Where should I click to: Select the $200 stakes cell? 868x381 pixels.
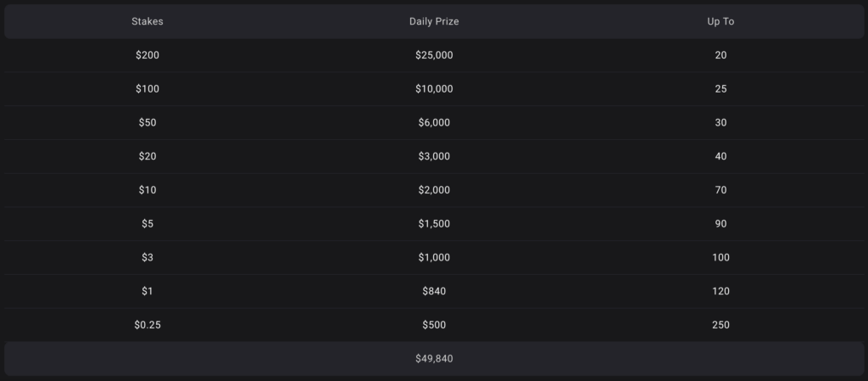tap(147, 55)
